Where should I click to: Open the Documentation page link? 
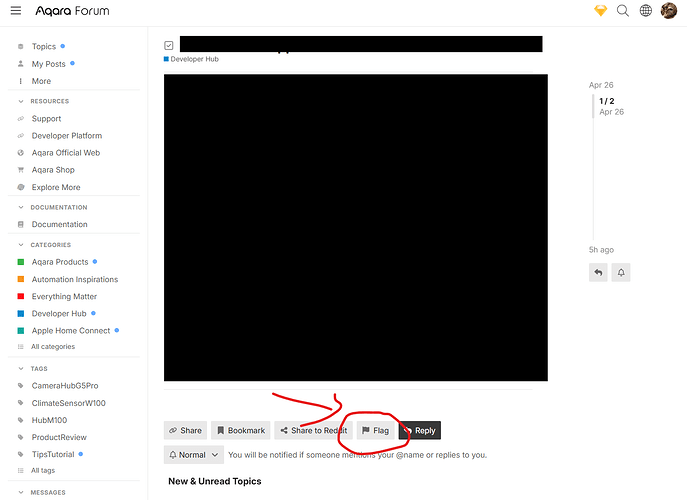pos(60,224)
